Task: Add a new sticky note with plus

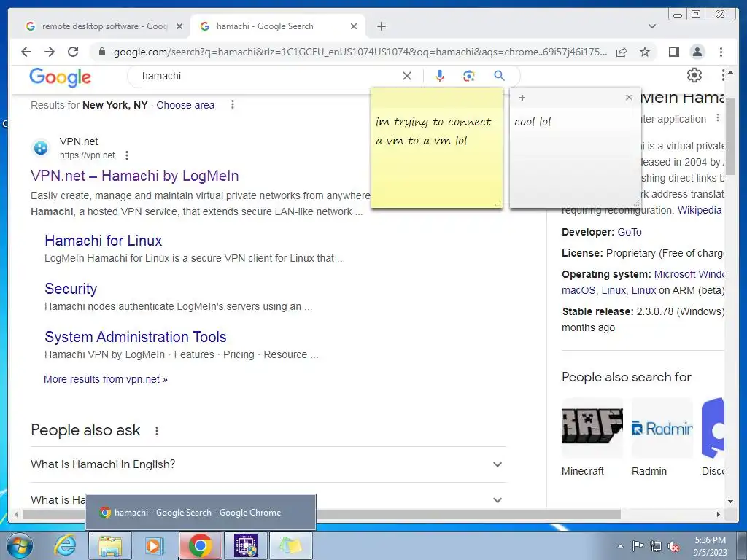Action: coord(522,98)
